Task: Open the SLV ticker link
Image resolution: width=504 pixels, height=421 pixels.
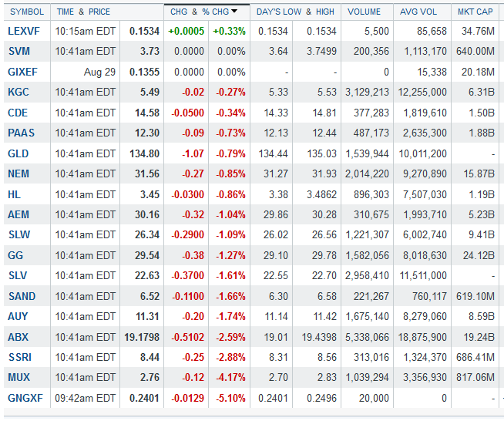Action: tap(18, 275)
